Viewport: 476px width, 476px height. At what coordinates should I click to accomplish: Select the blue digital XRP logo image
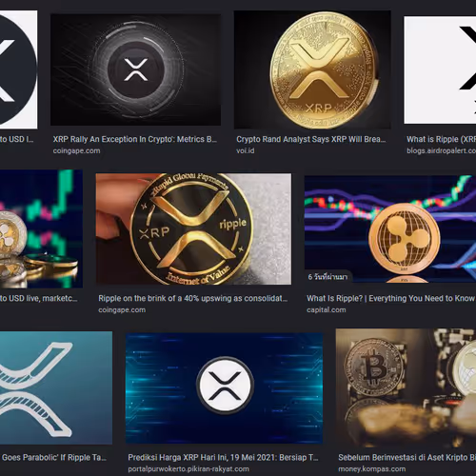click(224, 387)
